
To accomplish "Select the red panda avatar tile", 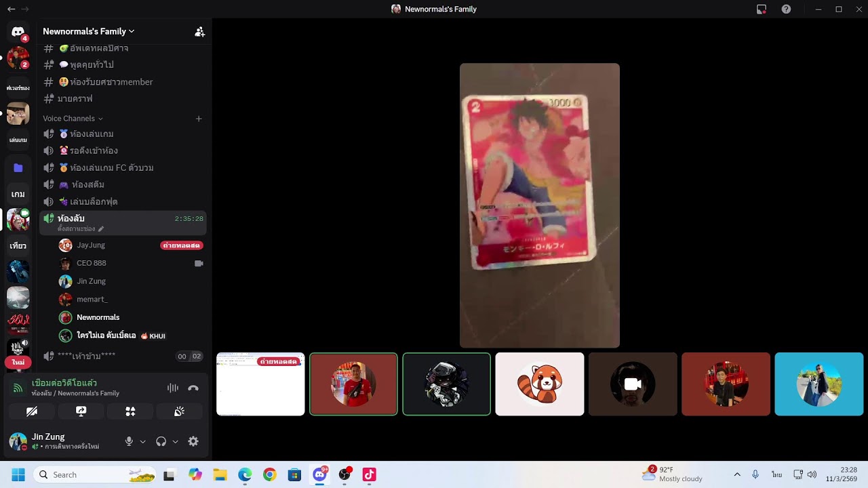I will coord(540,384).
